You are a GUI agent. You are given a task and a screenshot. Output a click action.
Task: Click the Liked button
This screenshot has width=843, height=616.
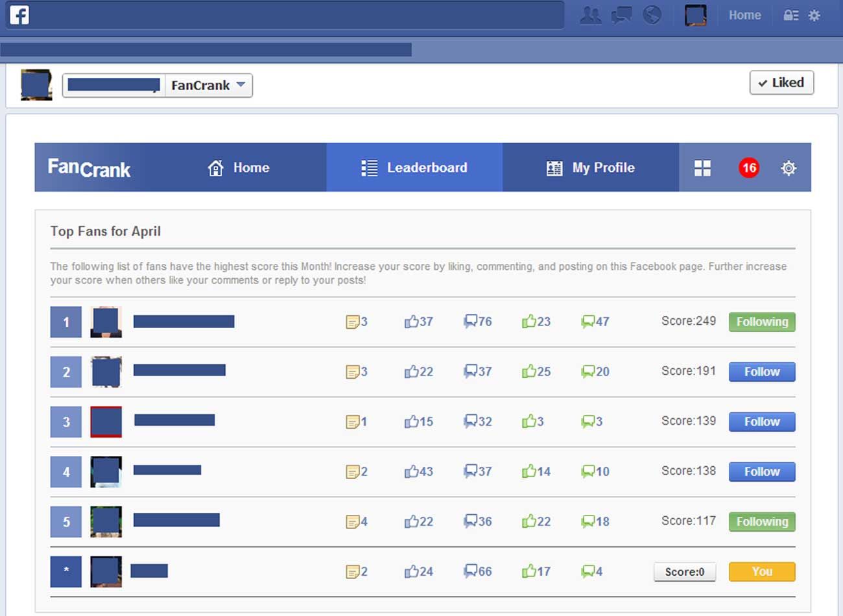point(781,82)
